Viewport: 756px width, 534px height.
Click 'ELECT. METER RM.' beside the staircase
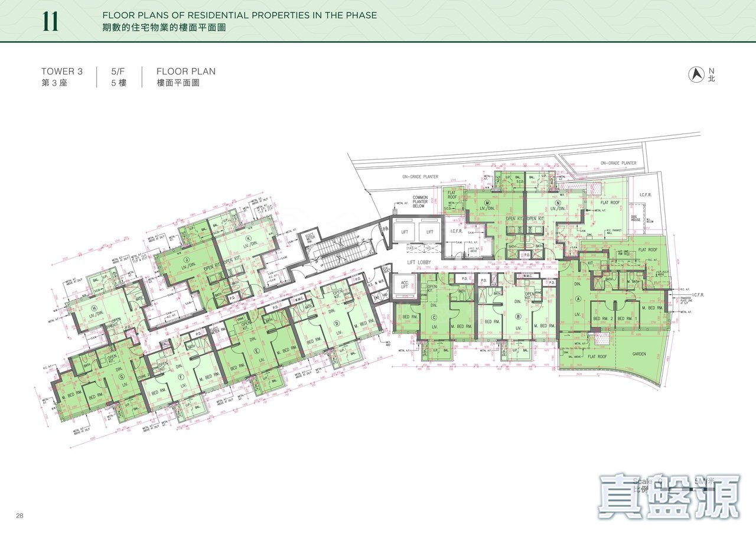[x=309, y=238]
